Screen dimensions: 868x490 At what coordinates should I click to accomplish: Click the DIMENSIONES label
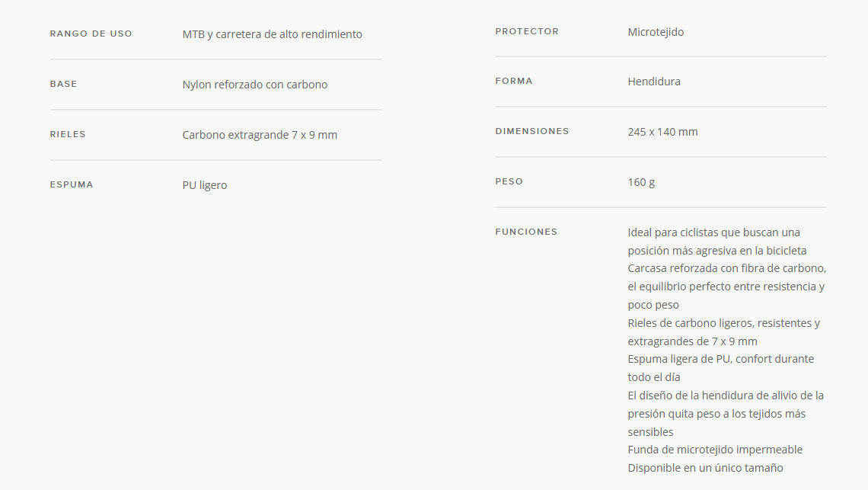tap(532, 131)
